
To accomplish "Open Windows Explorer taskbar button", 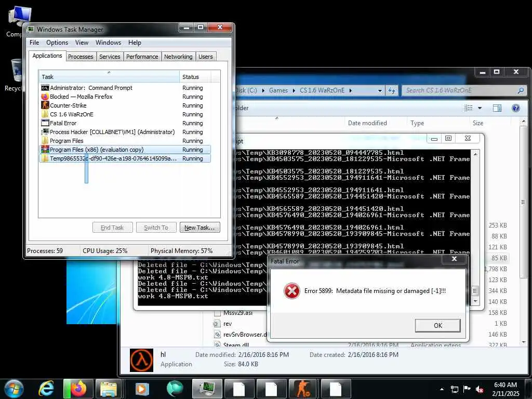I will [109, 389].
